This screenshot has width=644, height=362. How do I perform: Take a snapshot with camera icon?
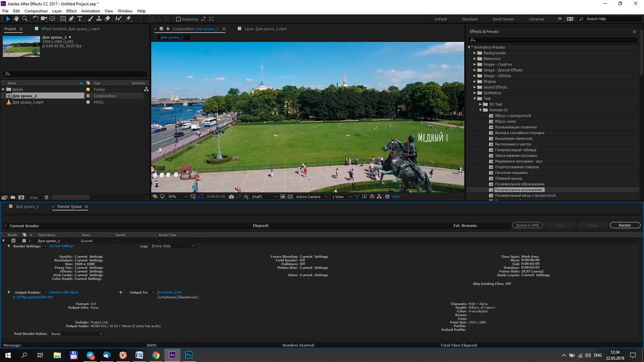coord(231,197)
